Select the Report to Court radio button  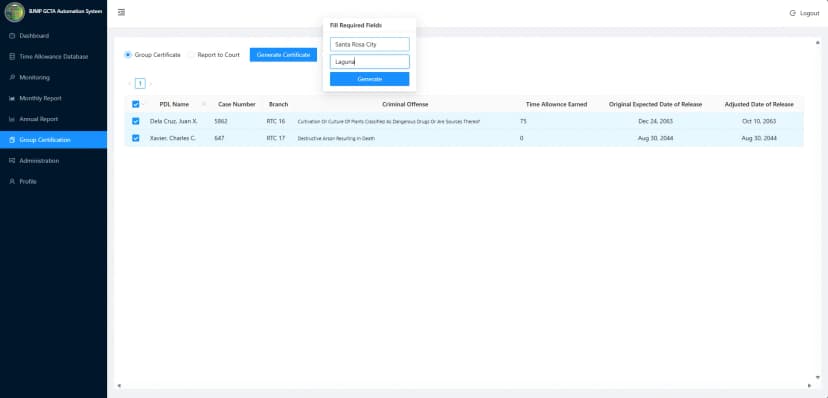point(191,55)
